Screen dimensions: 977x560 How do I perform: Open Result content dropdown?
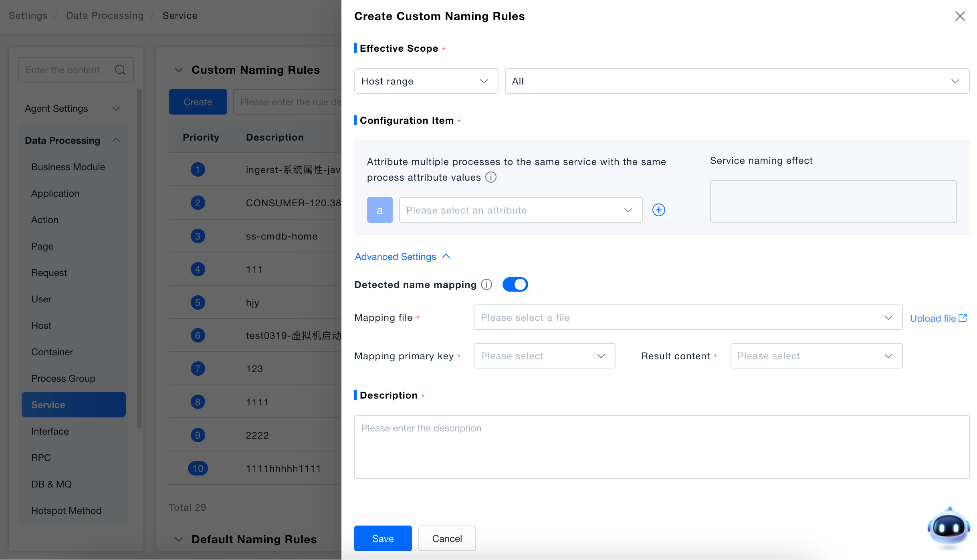point(816,356)
